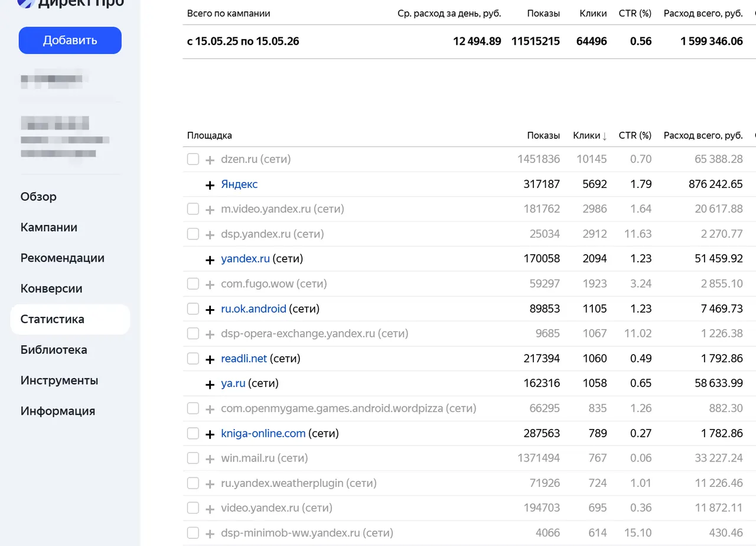Image resolution: width=756 pixels, height=546 pixels.
Task: Toggle the com.fugo.wow checkbox
Action: [193, 284]
